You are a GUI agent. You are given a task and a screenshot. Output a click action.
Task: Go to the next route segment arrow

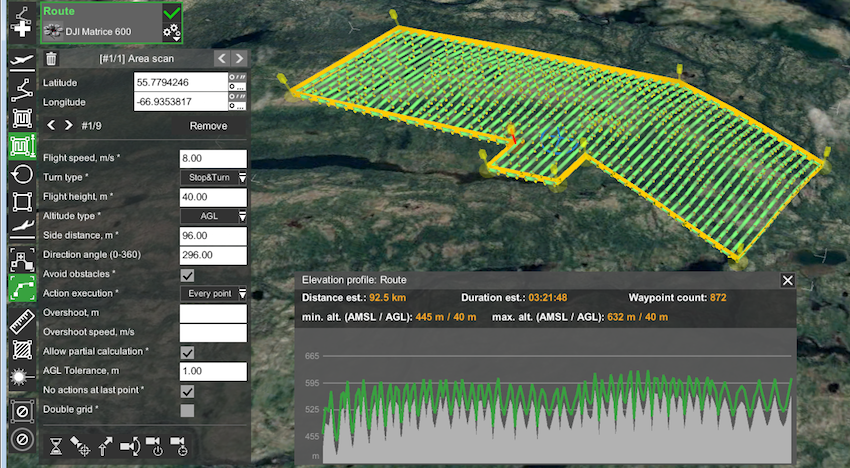pyautogui.click(x=239, y=59)
